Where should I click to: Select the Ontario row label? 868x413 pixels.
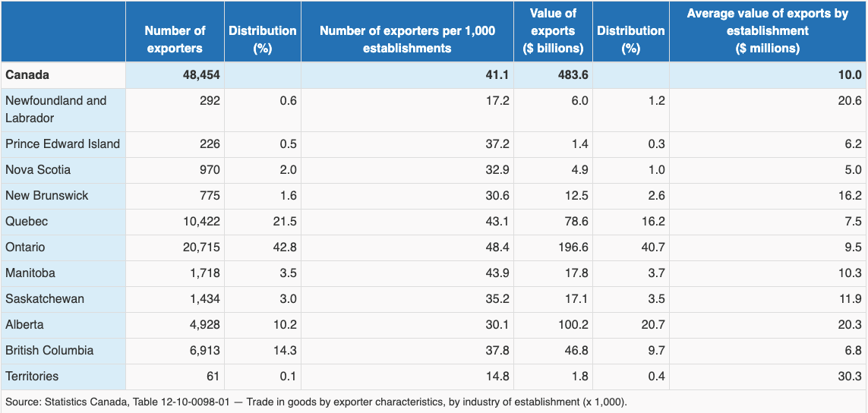coord(25,247)
